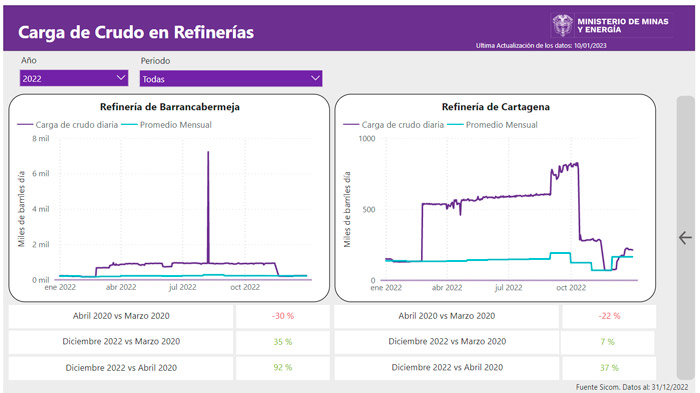Click Diciembre 2022 vs Abril 2020 under Barrancabermeja
The image size is (700, 393).
[x=121, y=368]
